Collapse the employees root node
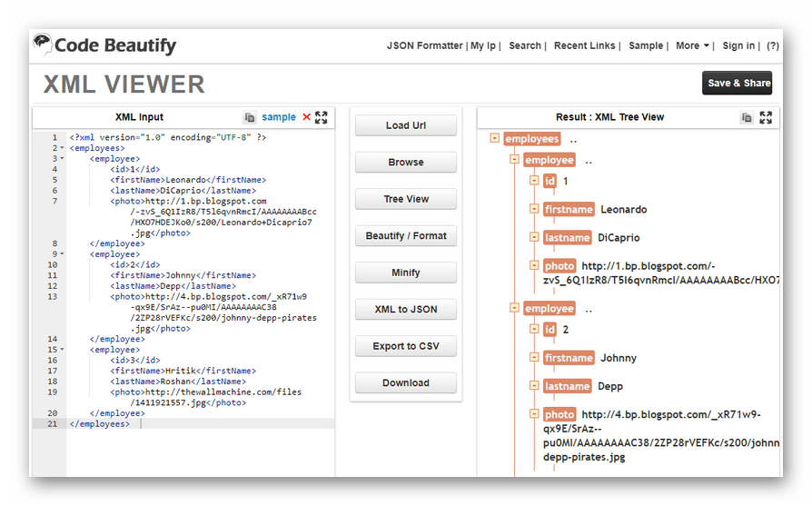 494,138
